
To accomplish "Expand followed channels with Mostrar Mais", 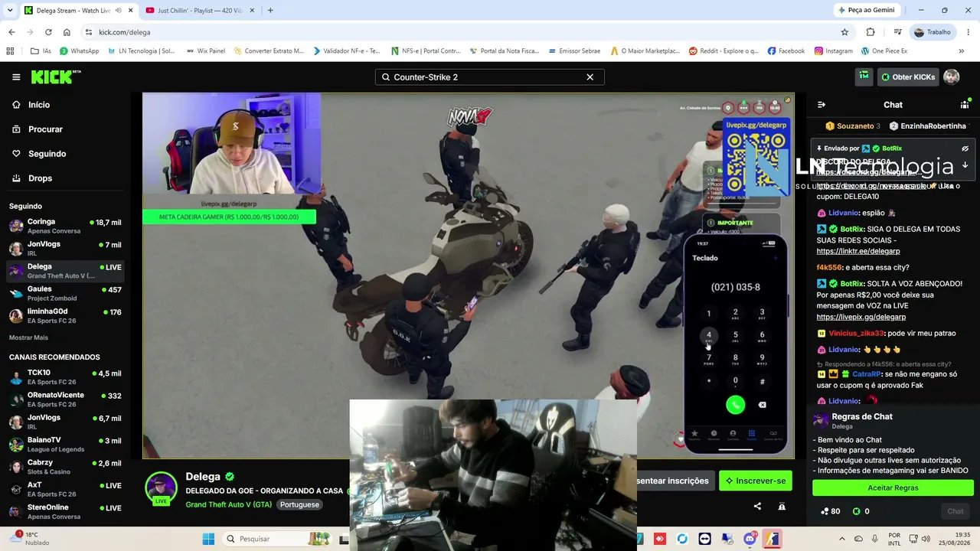I will pos(28,337).
